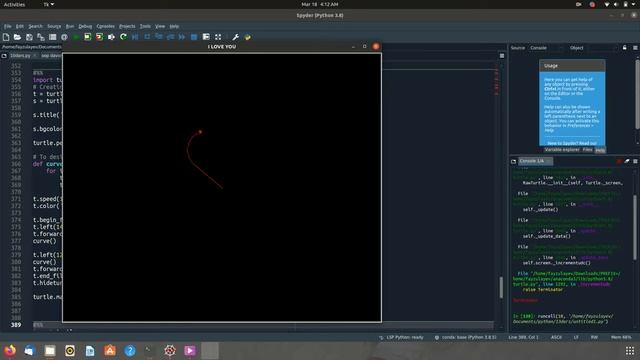Screen dimensions: 640x360
Task: Run selection or current line icon
Action: [x=111, y=37]
